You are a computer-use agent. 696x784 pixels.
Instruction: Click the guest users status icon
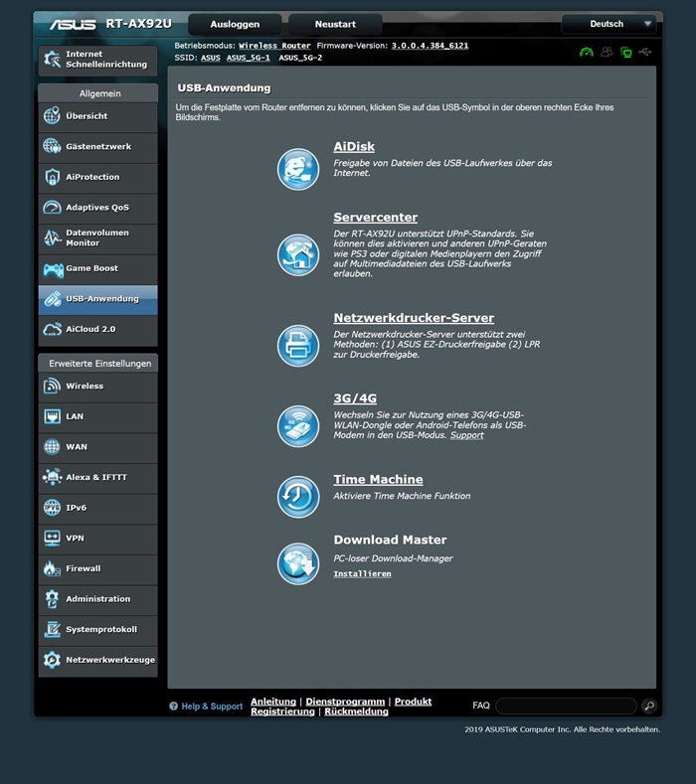pyautogui.click(x=607, y=52)
